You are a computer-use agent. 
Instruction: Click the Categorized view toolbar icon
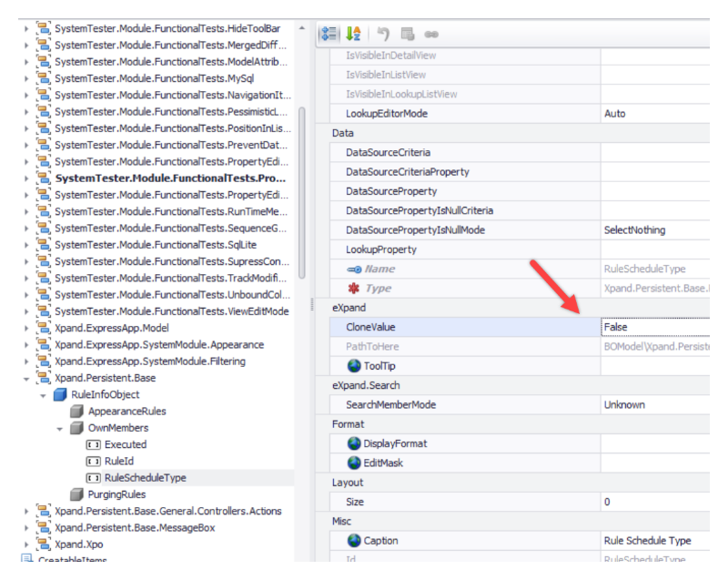tap(329, 34)
